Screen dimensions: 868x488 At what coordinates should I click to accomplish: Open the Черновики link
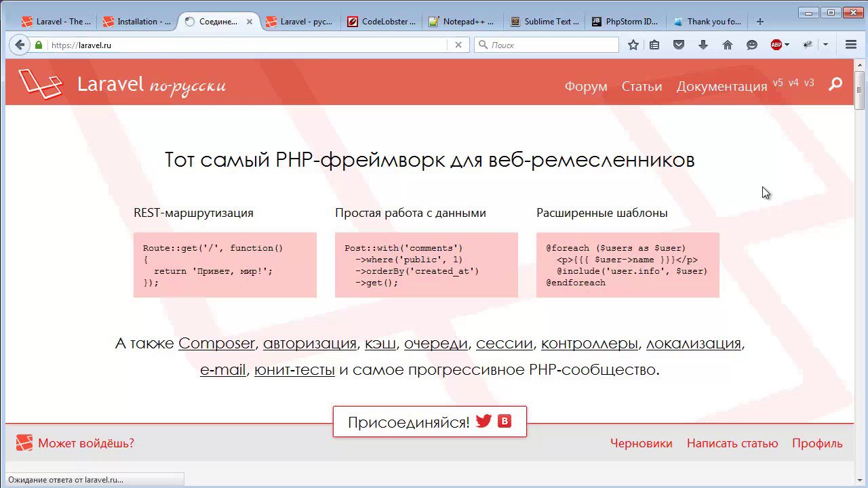[642, 443]
